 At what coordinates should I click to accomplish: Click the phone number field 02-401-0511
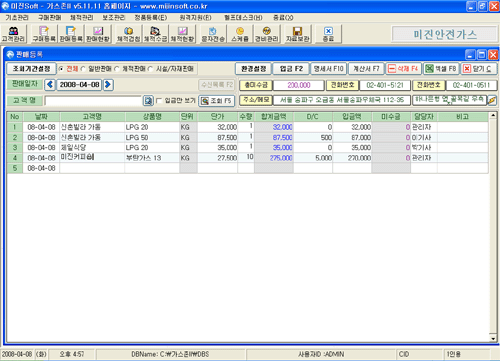coord(471,85)
